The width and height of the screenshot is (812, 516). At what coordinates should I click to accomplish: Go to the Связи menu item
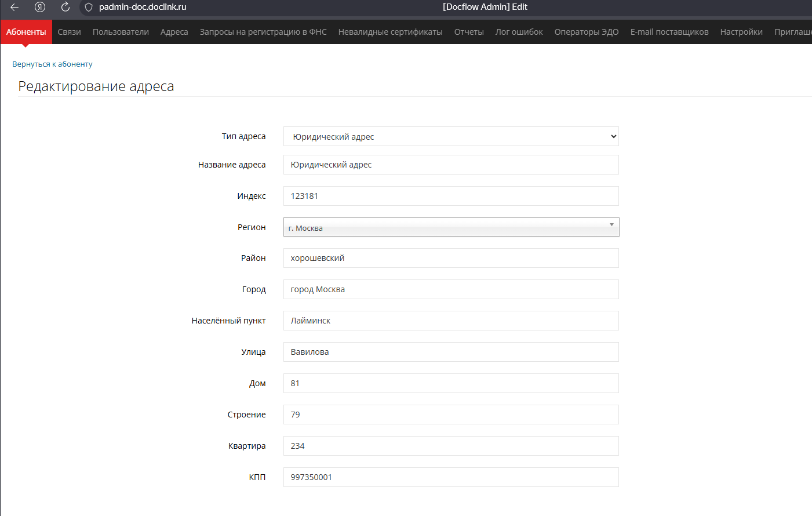point(69,32)
